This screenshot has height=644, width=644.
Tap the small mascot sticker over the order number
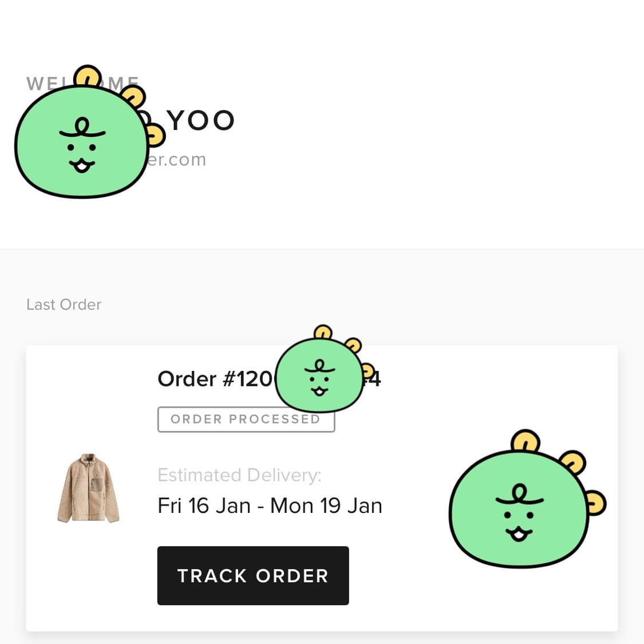tap(318, 376)
